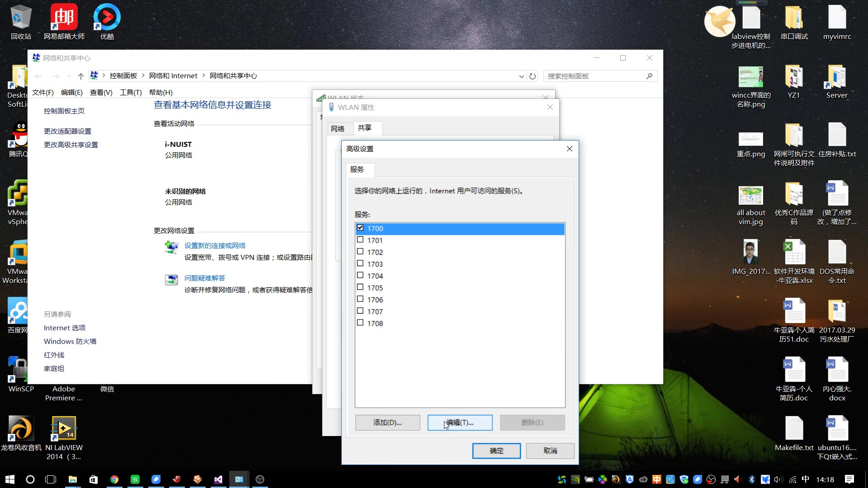Viewport: 868px width, 488px height.
Task: Open action center notification icon
Action: coord(849,479)
